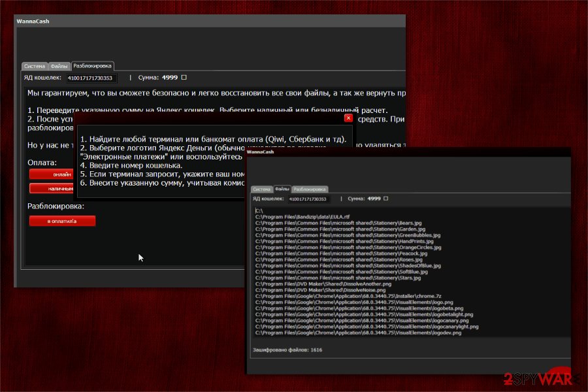Click popup step '6. Внесите указанную сумму'
The height and width of the screenshot is (392, 588).
pos(163,183)
